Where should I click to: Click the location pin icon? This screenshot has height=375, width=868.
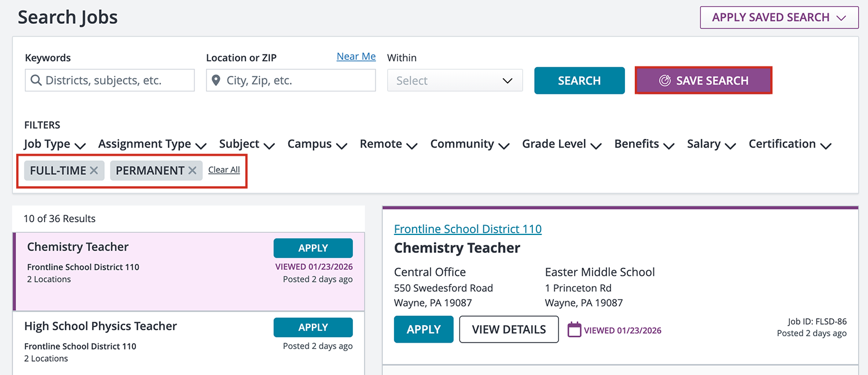pos(216,80)
